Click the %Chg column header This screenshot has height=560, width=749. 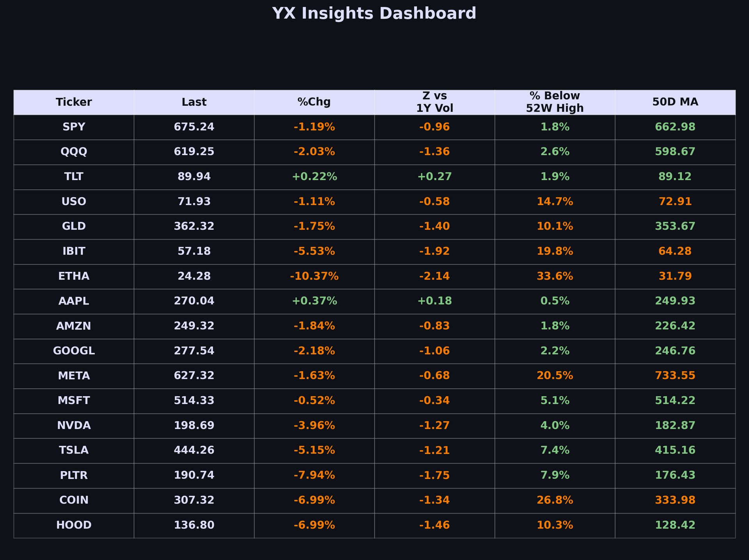pyautogui.click(x=314, y=102)
